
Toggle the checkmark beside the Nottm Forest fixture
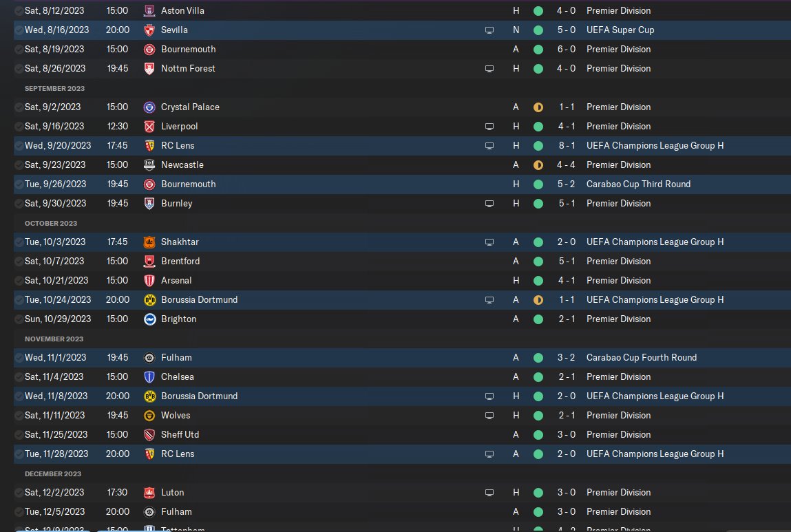[19, 69]
